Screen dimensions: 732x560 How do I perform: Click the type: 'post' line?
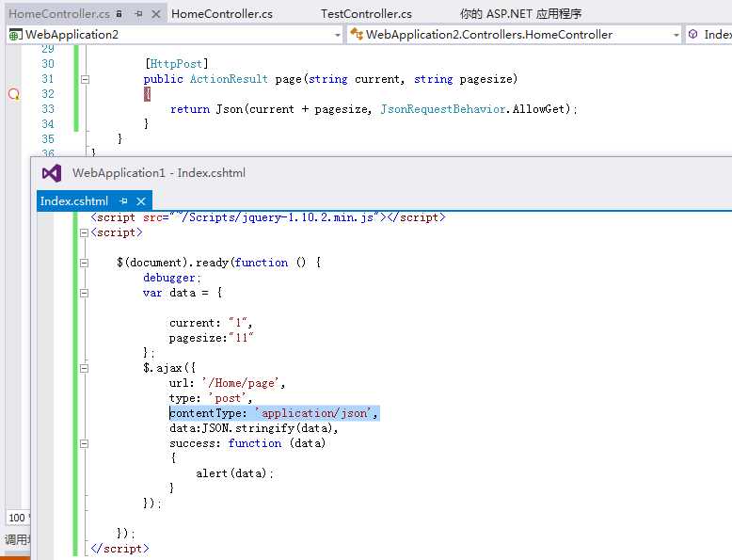(x=211, y=398)
